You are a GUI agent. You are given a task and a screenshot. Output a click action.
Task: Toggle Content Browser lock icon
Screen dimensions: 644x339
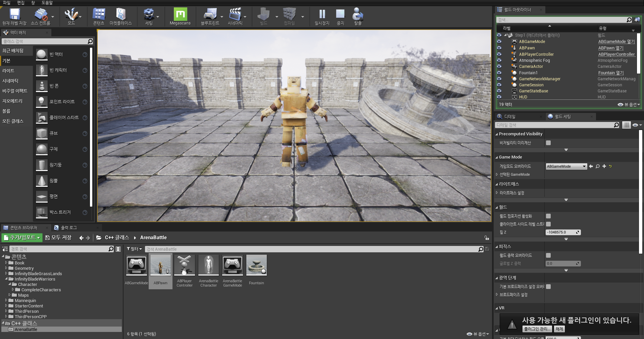[x=487, y=238]
